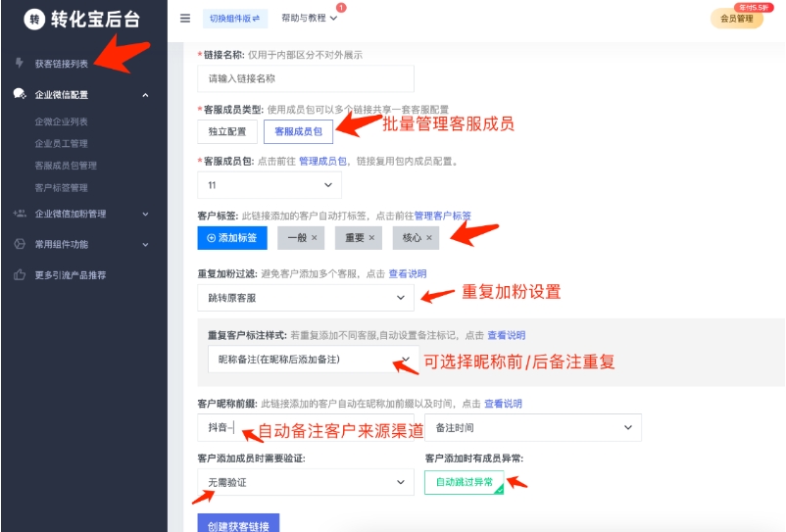
Task: Select the 客服成员包 option
Action: click(298, 130)
